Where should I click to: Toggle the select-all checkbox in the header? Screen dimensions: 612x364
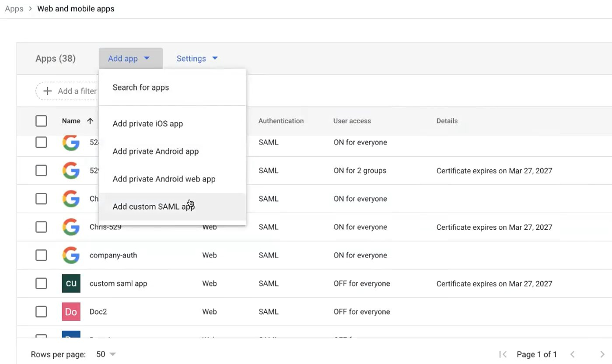(41, 121)
